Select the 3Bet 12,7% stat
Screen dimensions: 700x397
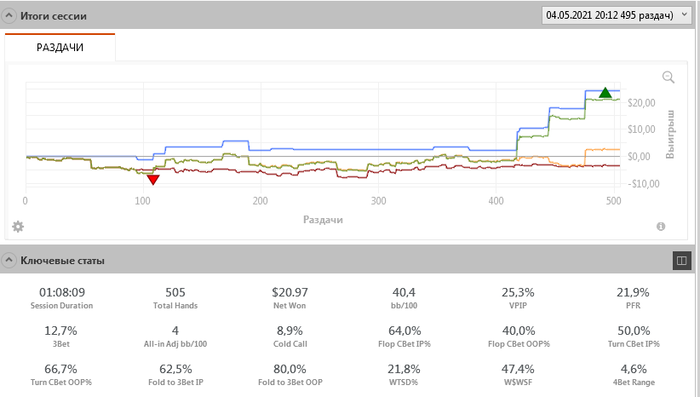coord(61,337)
